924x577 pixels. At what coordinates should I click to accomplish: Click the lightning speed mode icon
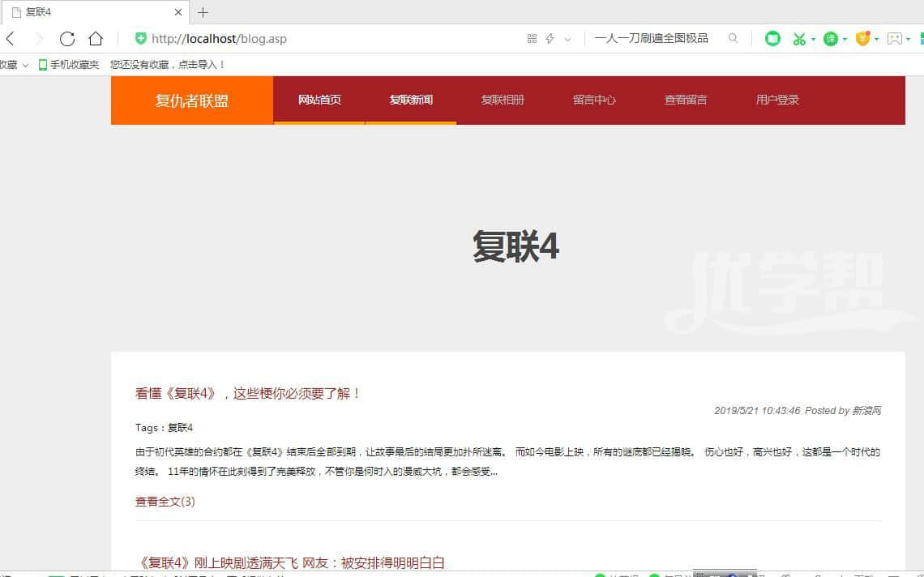coord(550,39)
